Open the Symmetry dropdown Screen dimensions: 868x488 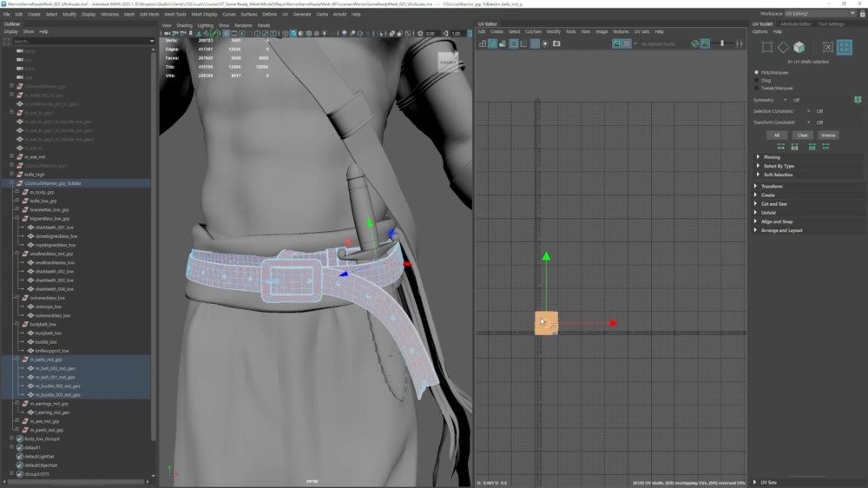[785, 100]
